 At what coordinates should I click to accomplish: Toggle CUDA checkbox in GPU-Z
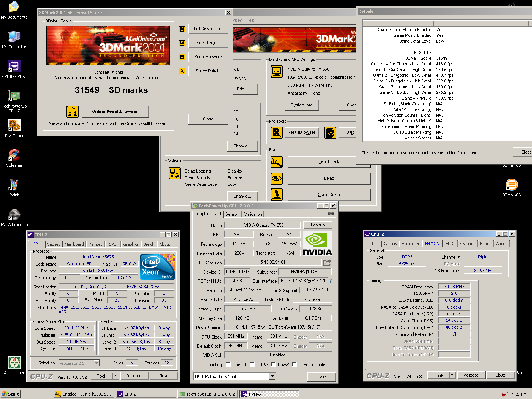point(252,364)
